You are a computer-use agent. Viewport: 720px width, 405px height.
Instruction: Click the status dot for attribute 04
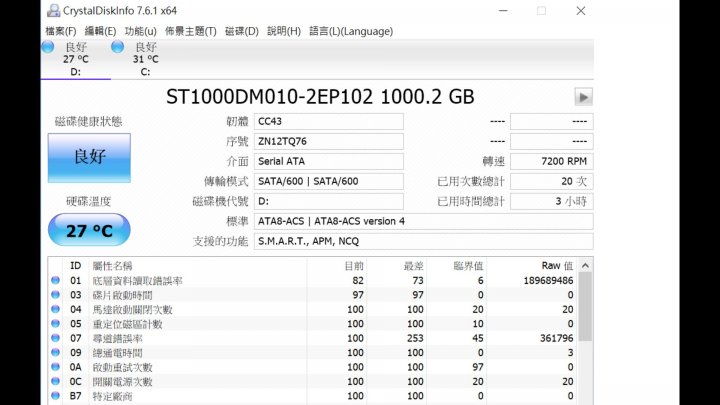[x=56, y=309]
